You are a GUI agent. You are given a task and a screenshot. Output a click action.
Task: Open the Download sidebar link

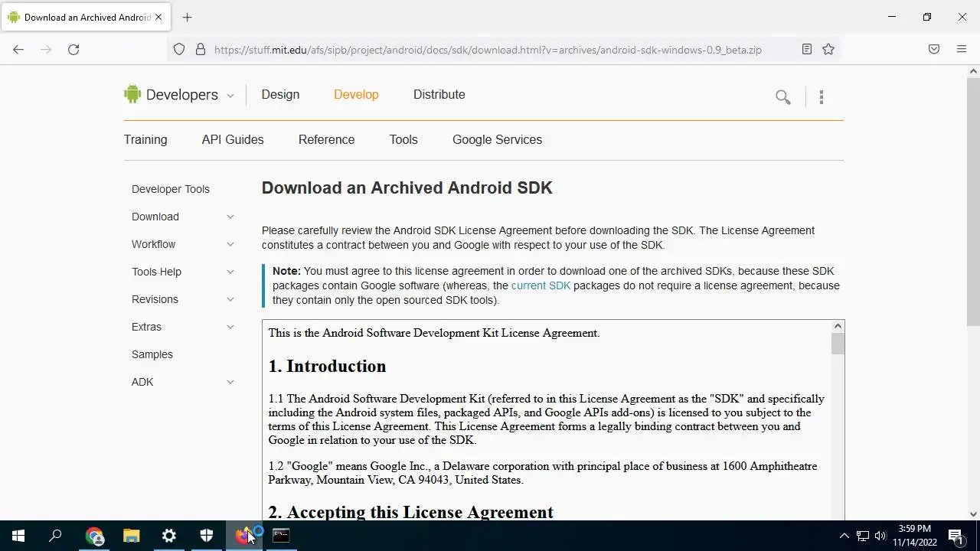tap(155, 217)
